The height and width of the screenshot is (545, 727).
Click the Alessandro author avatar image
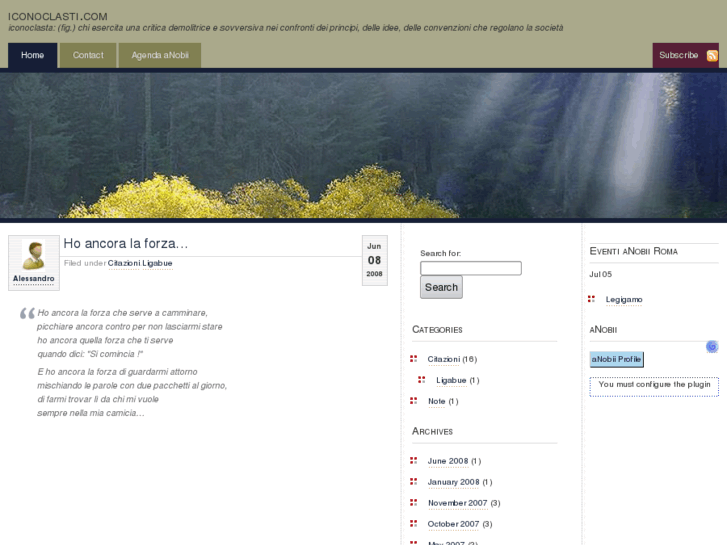pyautogui.click(x=34, y=255)
